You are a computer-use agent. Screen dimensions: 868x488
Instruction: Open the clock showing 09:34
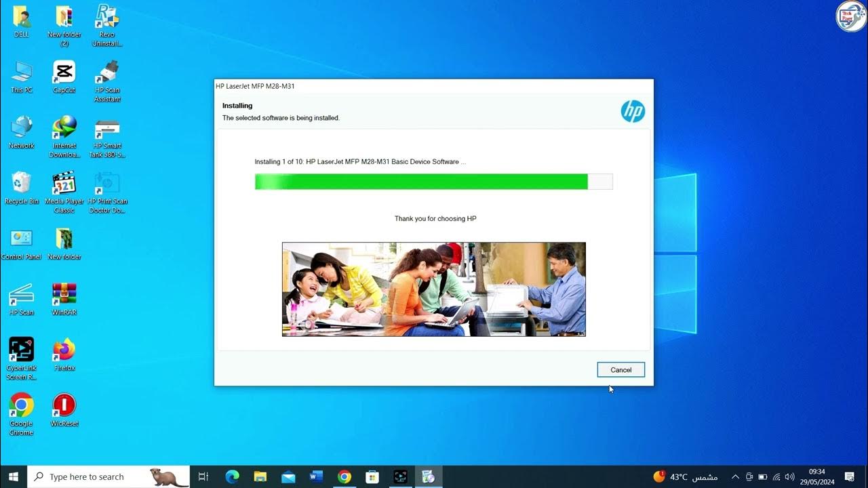tap(816, 476)
